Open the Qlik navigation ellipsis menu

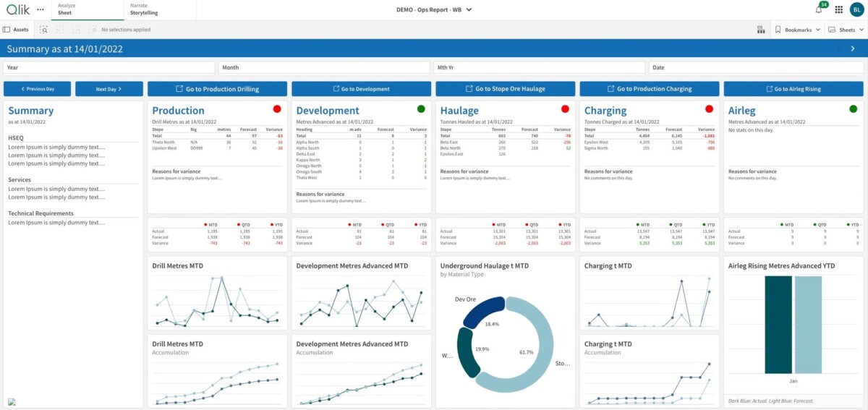[x=40, y=9]
